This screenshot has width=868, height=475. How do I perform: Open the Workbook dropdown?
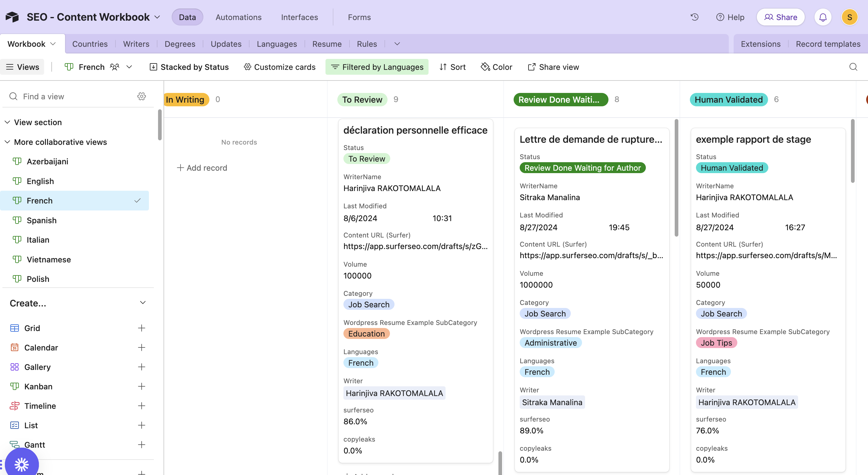[32, 43]
